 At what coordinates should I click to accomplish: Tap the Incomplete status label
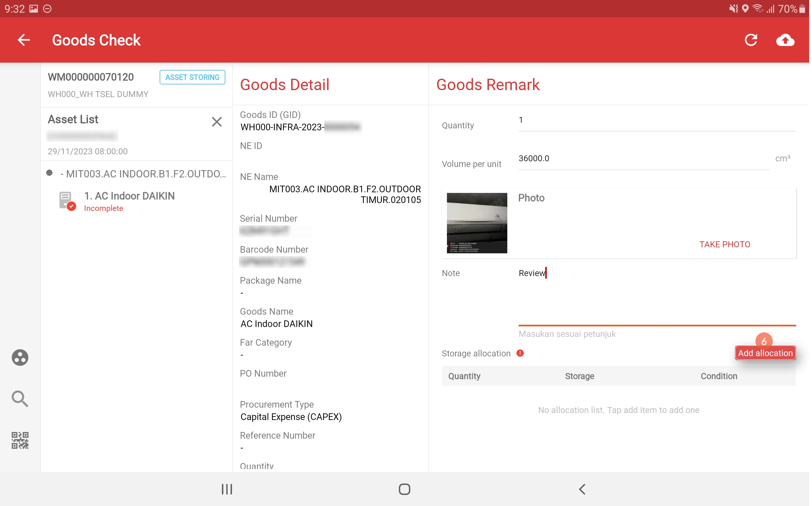coord(104,209)
